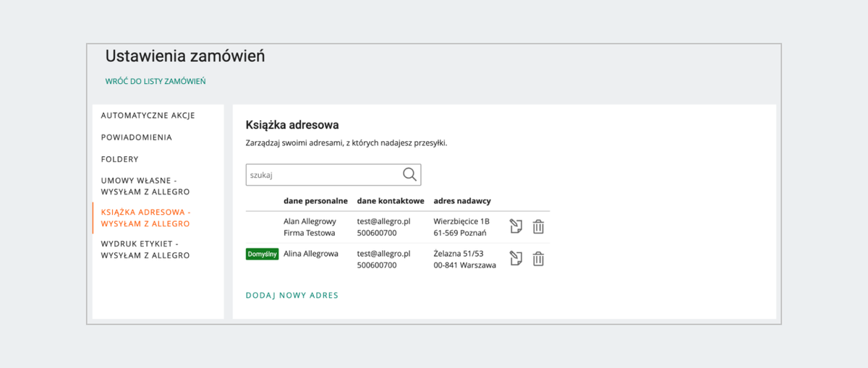Screen dimensions: 868x368
Task: Edit Alina Allegrowa's address entry
Action: (x=516, y=258)
